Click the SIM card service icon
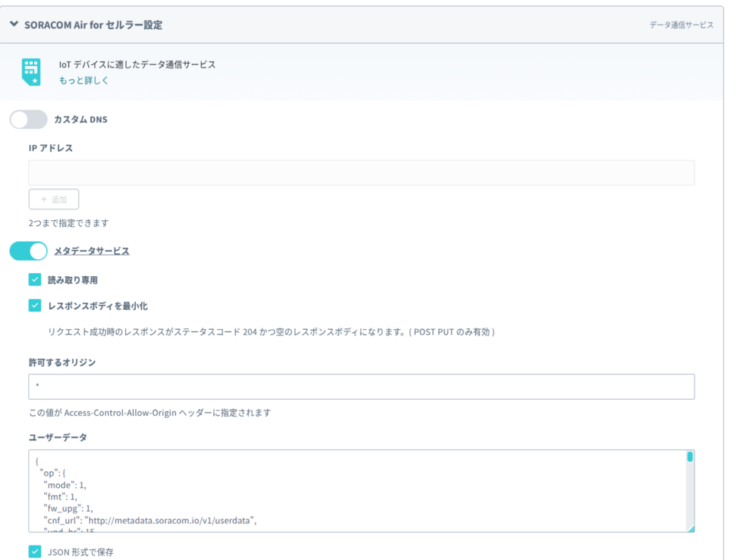736x560 pixels. (x=31, y=72)
